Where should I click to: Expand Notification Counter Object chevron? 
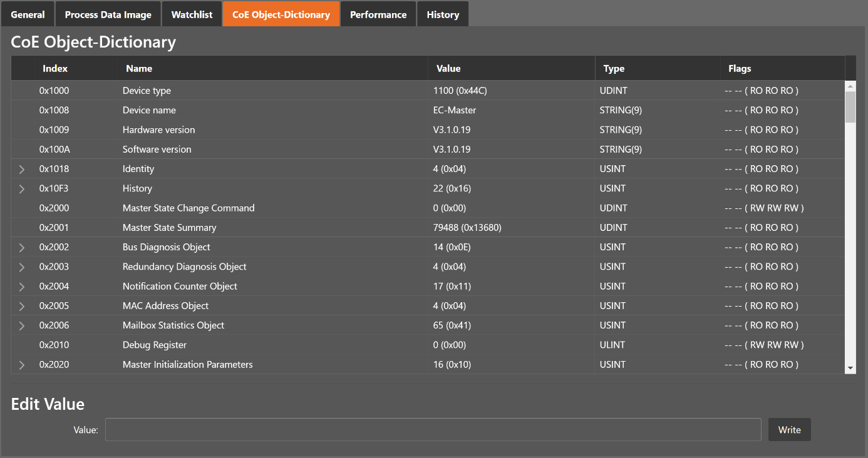click(22, 287)
